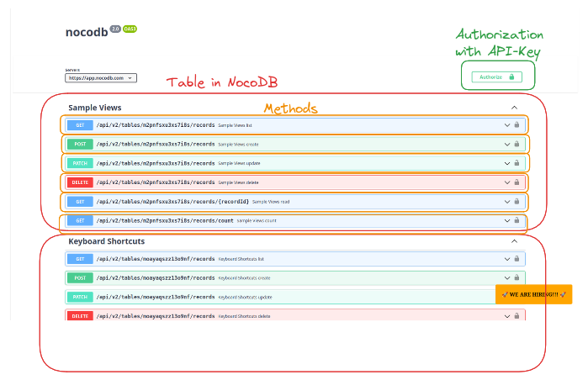588x380 pixels.
Task: Click lock icon on Keyboard Shortcuts create row
Action: (516, 277)
